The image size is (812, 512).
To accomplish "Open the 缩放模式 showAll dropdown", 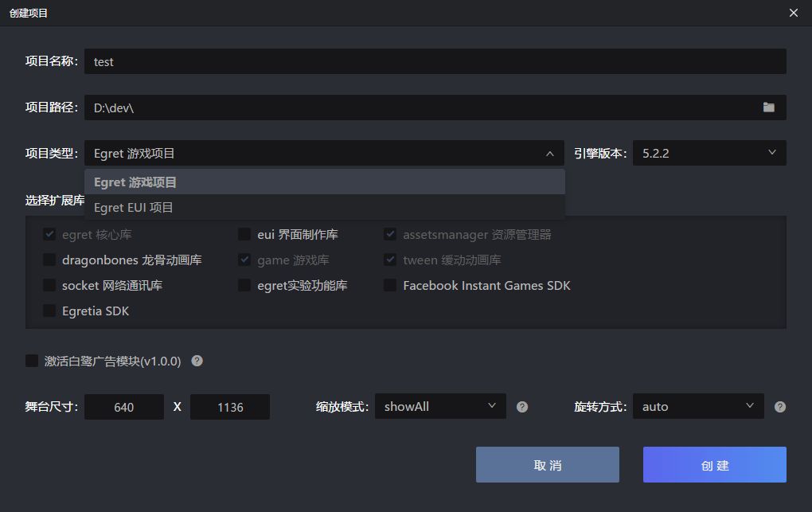I will (x=439, y=406).
